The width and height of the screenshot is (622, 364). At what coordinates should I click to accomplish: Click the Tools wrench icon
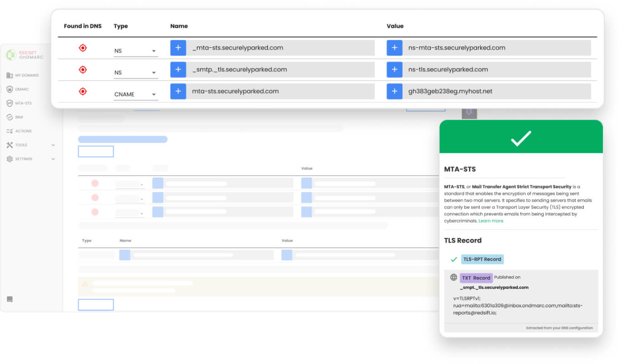tap(10, 145)
